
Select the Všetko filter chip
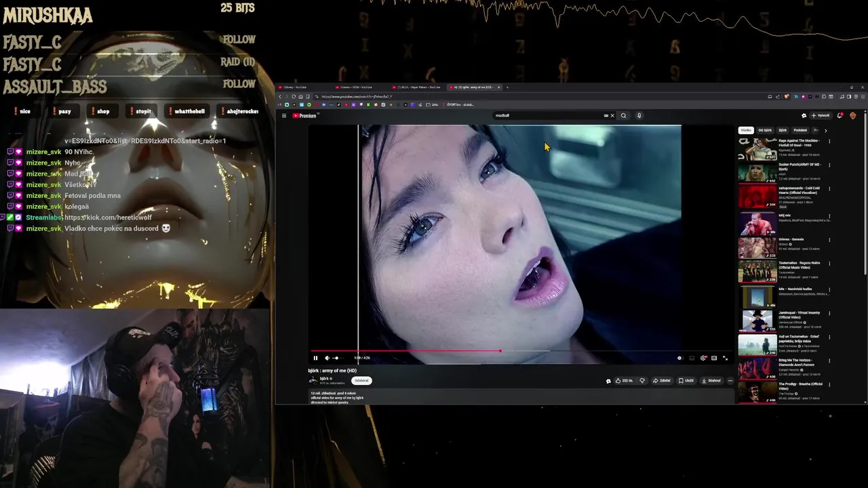(746, 130)
